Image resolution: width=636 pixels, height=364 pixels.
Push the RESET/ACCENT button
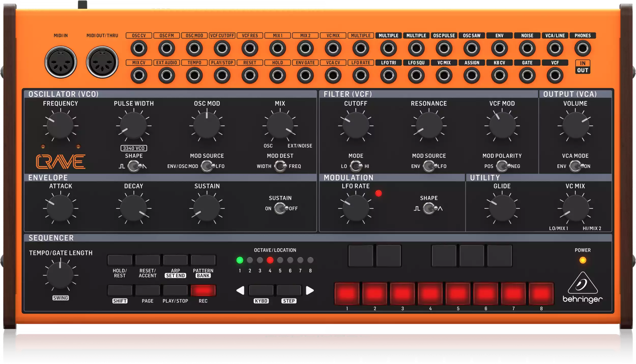tap(148, 260)
